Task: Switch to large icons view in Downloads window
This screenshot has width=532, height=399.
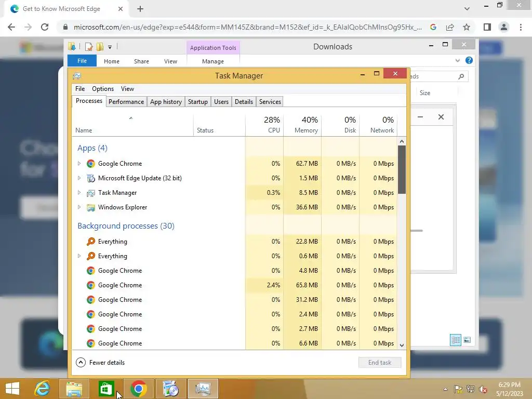Action: pyautogui.click(x=467, y=340)
